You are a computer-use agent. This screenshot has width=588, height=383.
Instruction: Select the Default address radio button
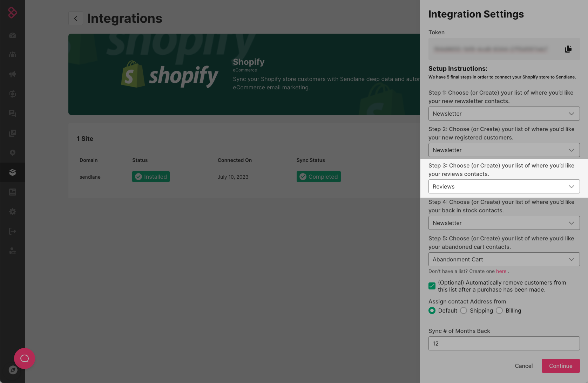[x=432, y=310]
